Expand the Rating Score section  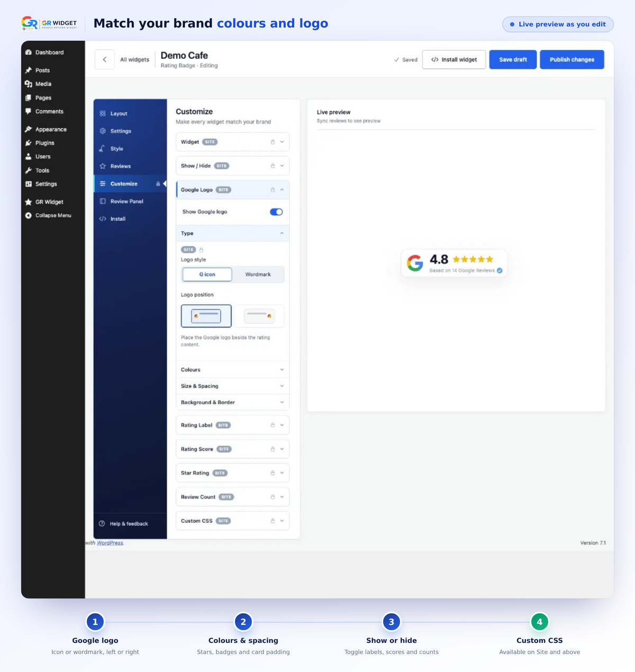click(x=232, y=449)
